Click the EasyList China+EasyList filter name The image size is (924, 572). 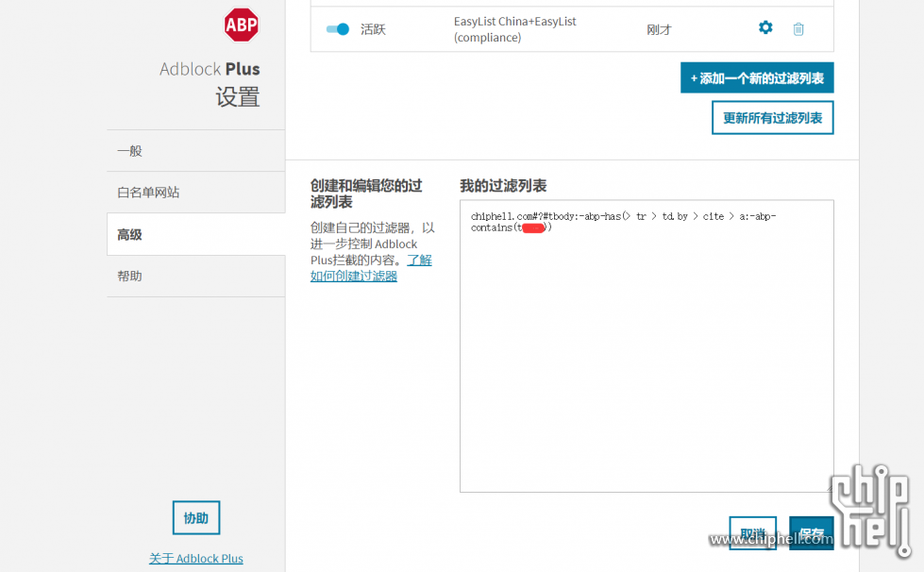click(515, 29)
